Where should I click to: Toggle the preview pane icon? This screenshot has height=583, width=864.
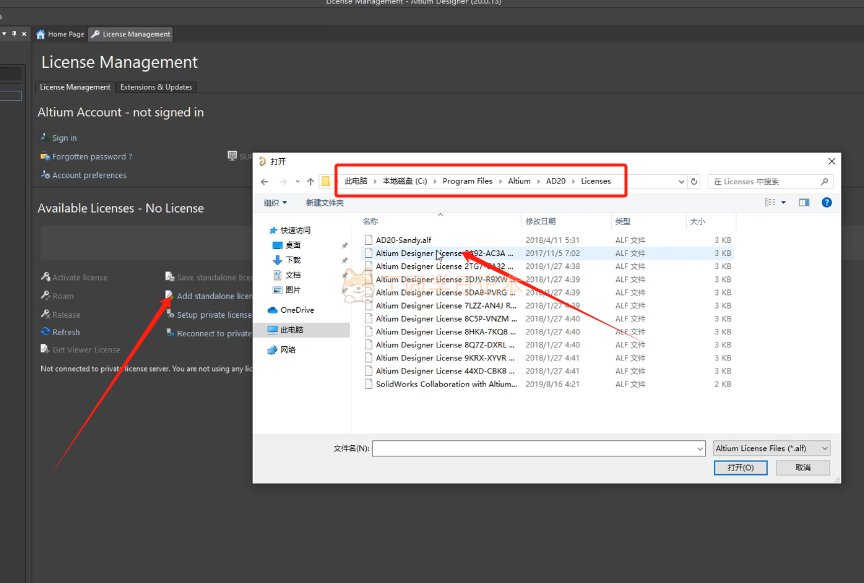pyautogui.click(x=806, y=202)
